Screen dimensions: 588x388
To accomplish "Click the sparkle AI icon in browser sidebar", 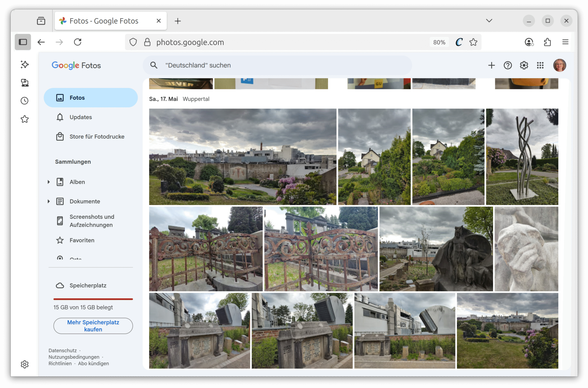I will tap(25, 64).
